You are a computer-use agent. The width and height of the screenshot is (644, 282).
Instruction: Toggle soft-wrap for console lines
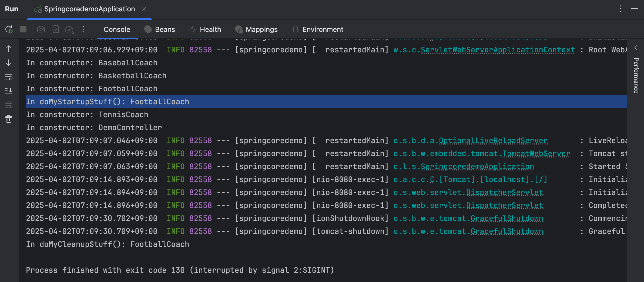[x=9, y=77]
